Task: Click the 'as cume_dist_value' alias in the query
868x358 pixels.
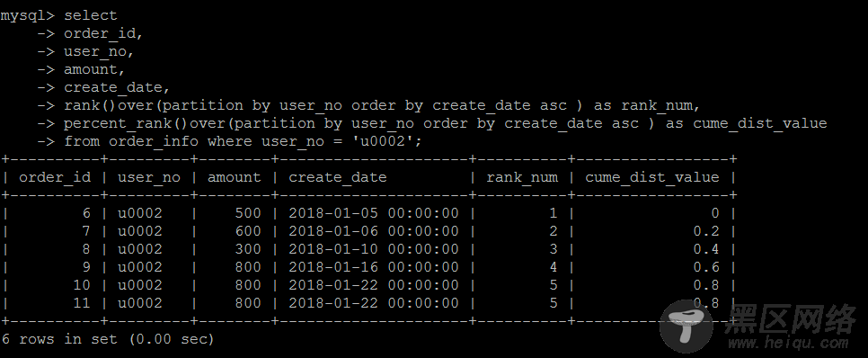Action: click(746, 123)
